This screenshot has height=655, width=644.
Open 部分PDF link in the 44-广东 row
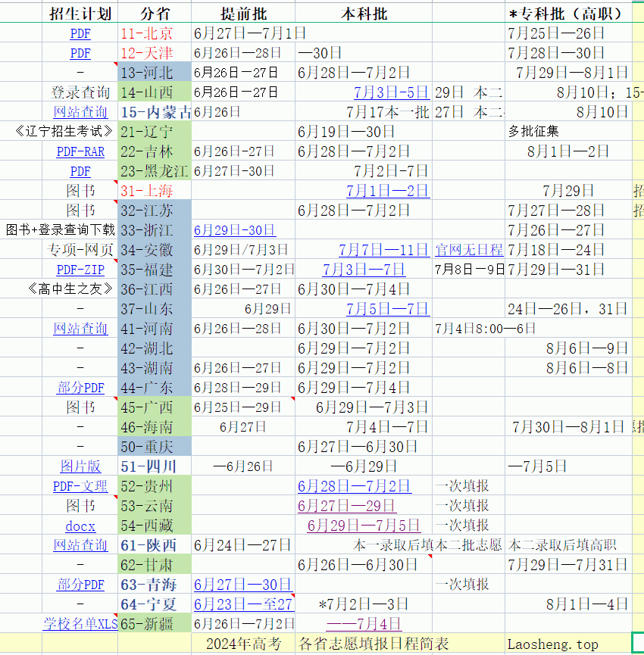(80, 388)
